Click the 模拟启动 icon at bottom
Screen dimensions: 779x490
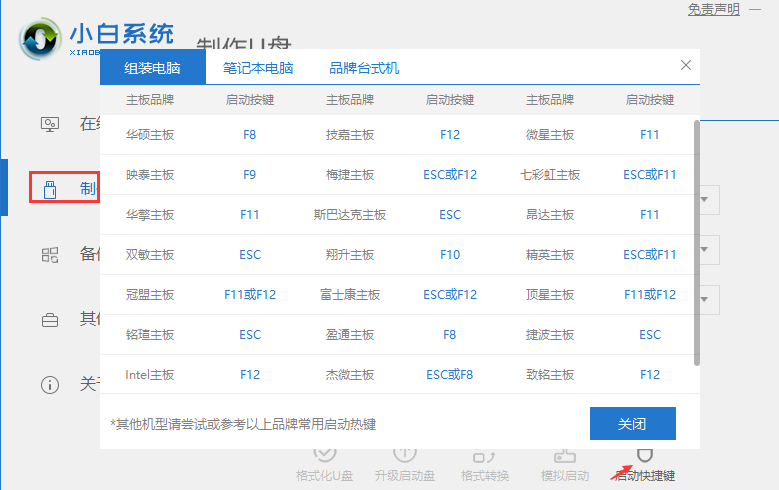(564, 455)
